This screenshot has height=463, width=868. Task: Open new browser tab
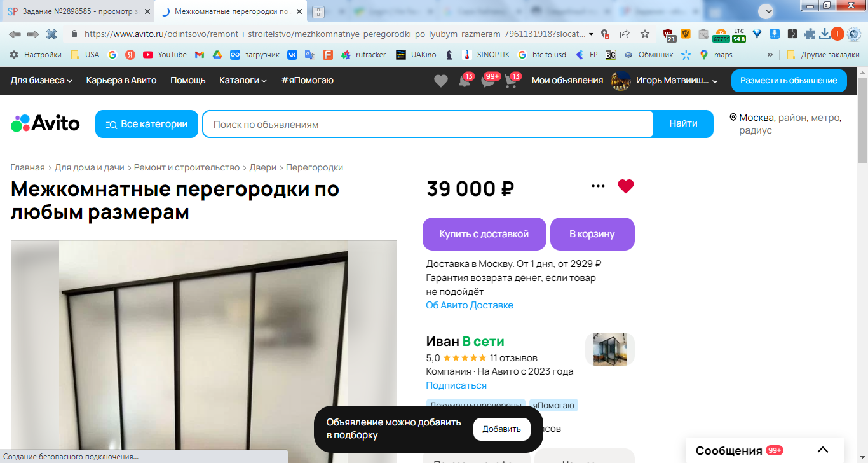coord(318,11)
